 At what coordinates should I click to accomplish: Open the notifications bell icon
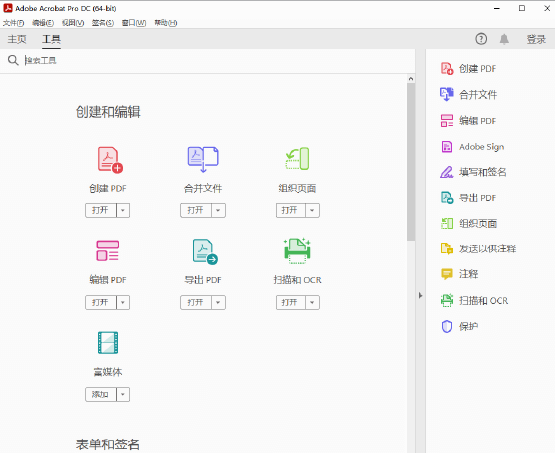click(x=504, y=39)
